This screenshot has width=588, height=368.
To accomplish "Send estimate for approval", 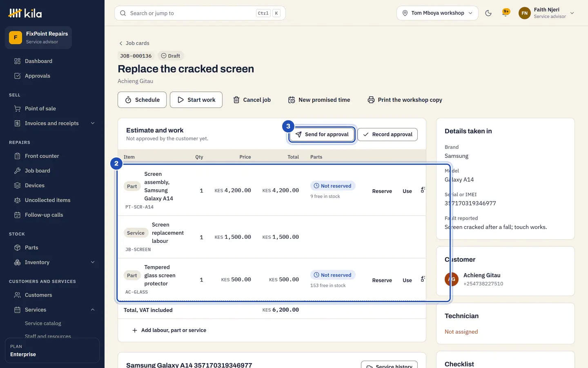I will 322,134.
